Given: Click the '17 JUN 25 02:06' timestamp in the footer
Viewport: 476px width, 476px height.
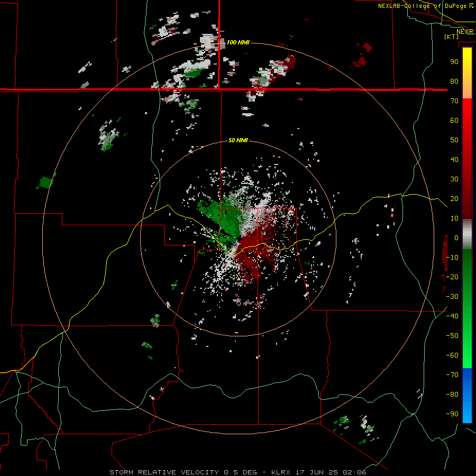Looking at the screenshot, I should click(331, 472).
